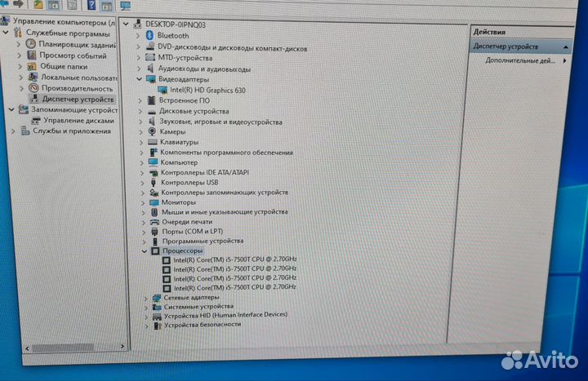Click the Камеры category icon

[152, 131]
